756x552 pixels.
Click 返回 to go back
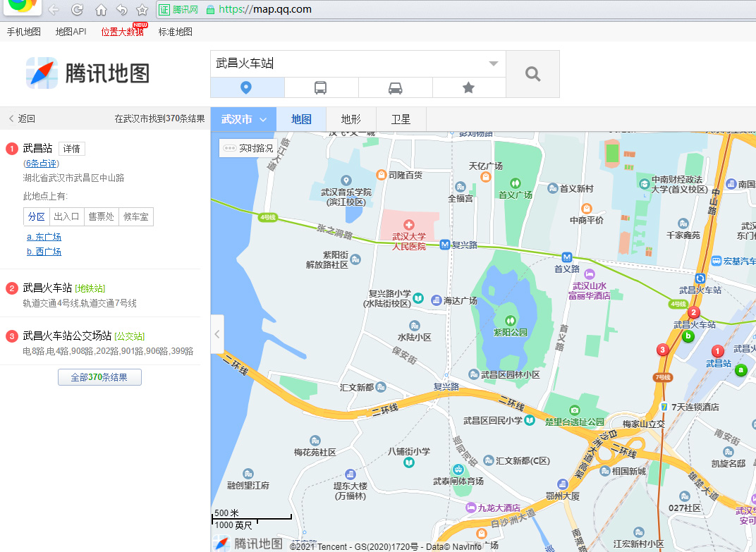click(x=22, y=118)
